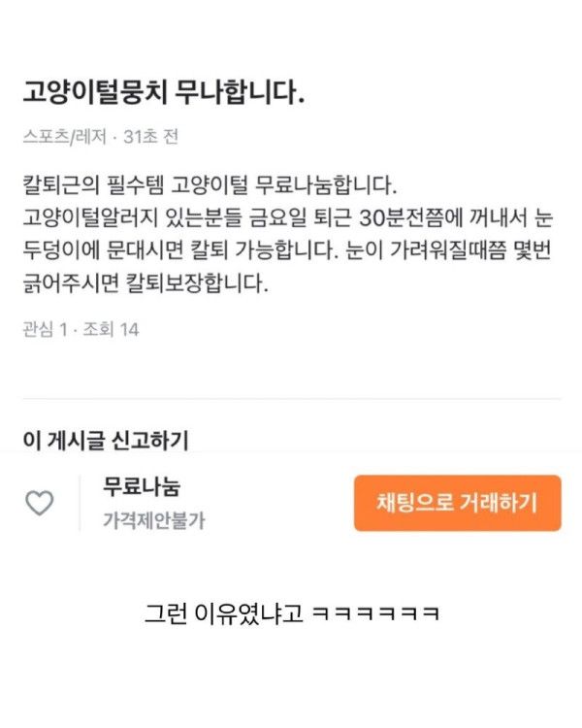Tap the heart icon to like the post
The image size is (582, 728).
[40, 503]
